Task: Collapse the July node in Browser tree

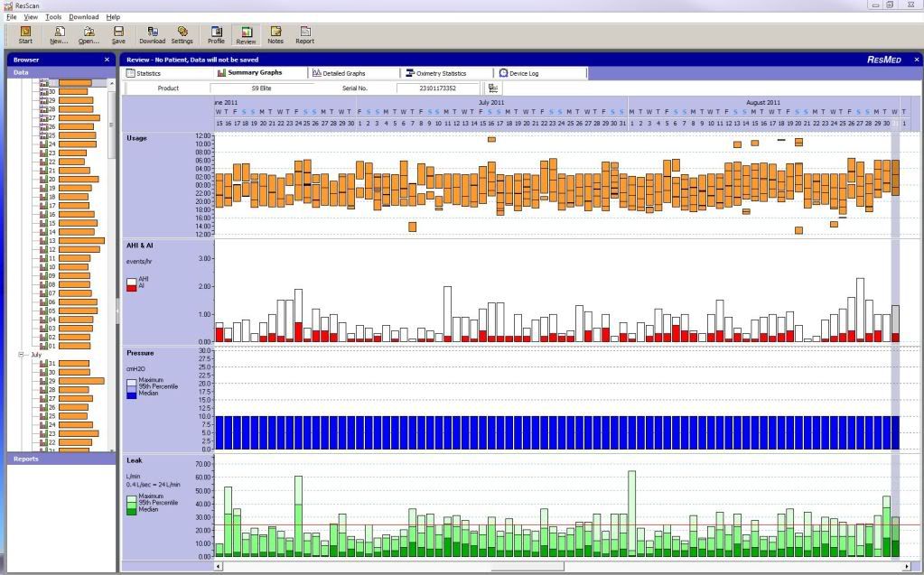Action: [21, 355]
